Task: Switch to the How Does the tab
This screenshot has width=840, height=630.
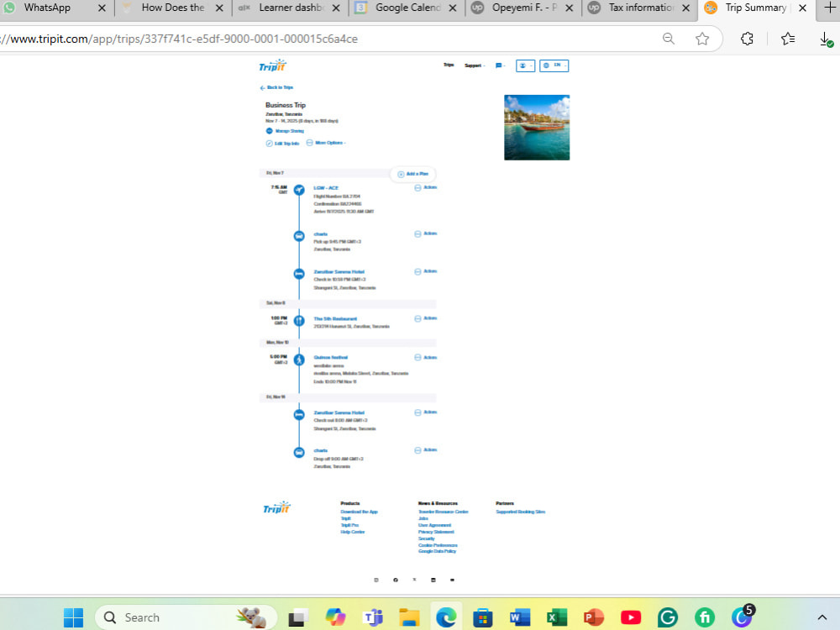Action: coord(172,8)
